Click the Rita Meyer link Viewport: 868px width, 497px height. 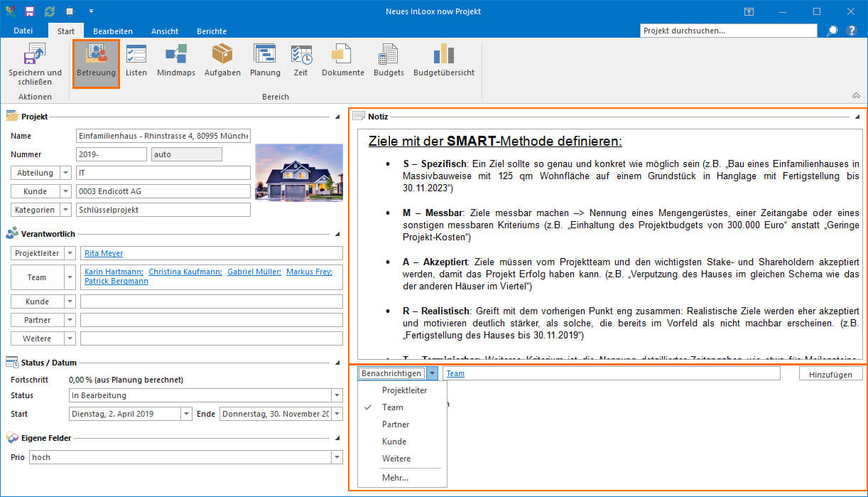104,253
